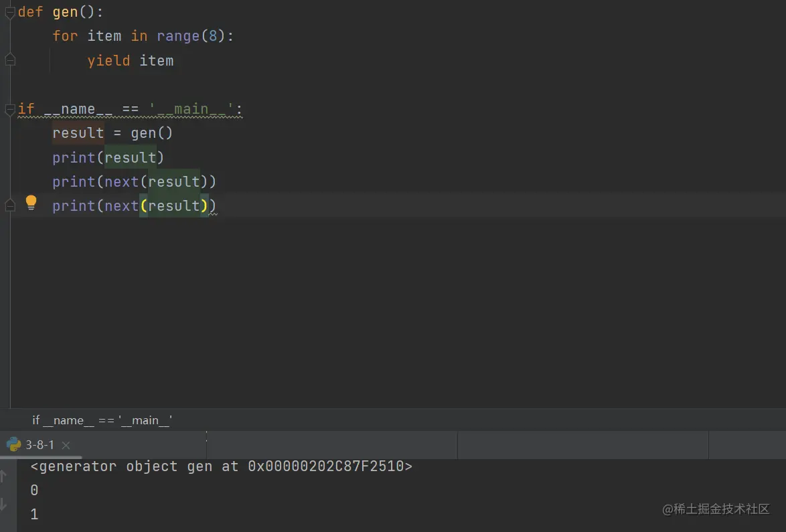
Task: Click the fold end marker beside yield item
Action: [9, 60]
